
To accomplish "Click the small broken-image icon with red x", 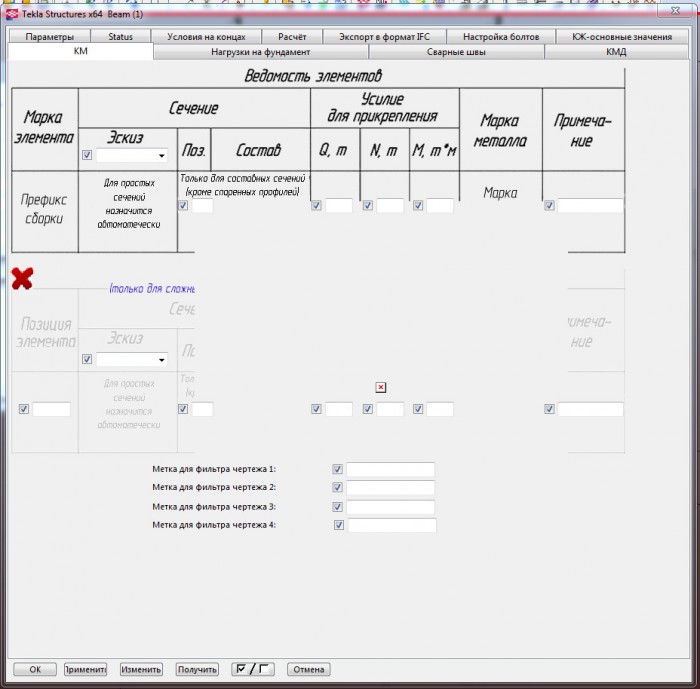I will (x=380, y=387).
